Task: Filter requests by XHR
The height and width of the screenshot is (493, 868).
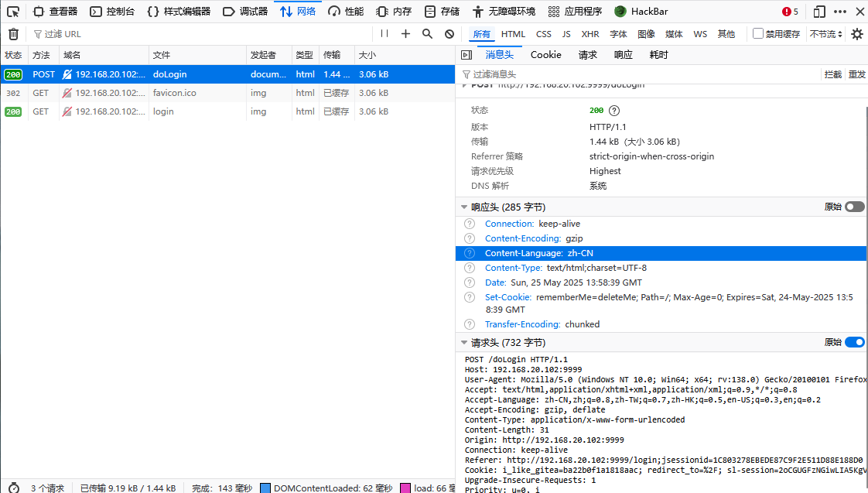Action: 590,34
